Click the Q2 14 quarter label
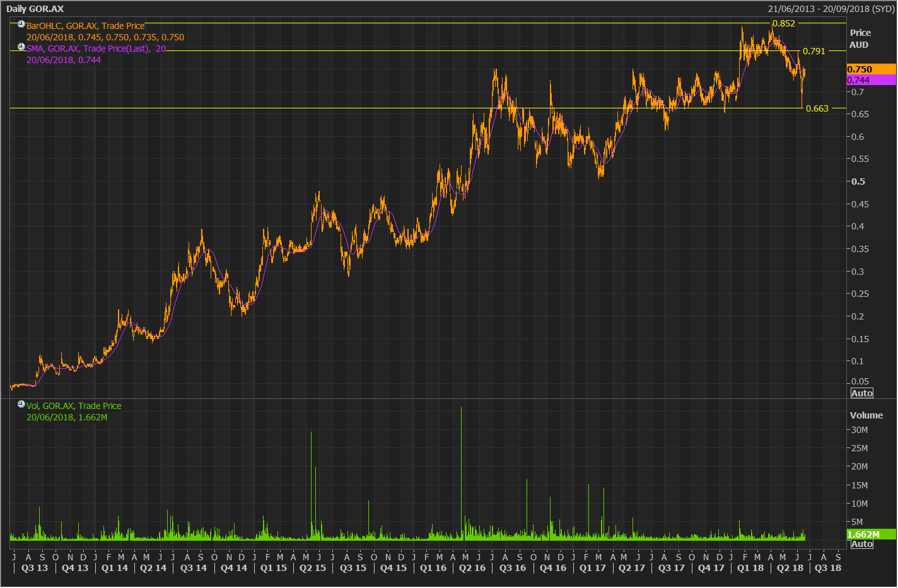Screen dimensions: 898x588 coord(153,568)
